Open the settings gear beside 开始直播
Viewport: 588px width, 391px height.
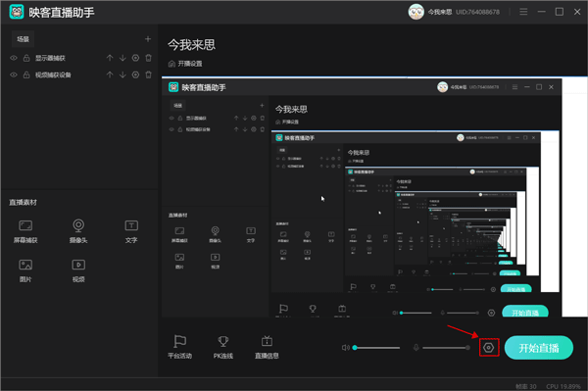click(x=489, y=348)
